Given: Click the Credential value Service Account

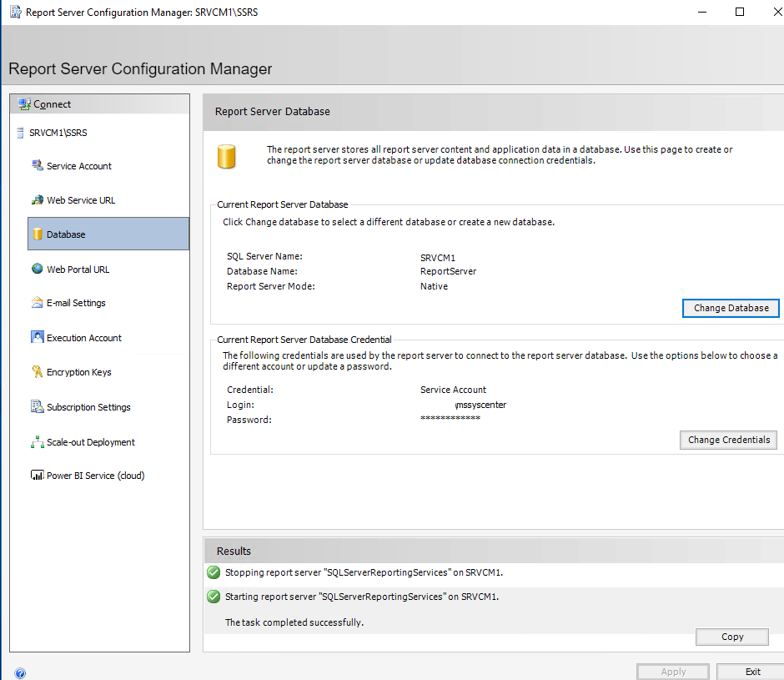Looking at the screenshot, I should (x=453, y=390).
